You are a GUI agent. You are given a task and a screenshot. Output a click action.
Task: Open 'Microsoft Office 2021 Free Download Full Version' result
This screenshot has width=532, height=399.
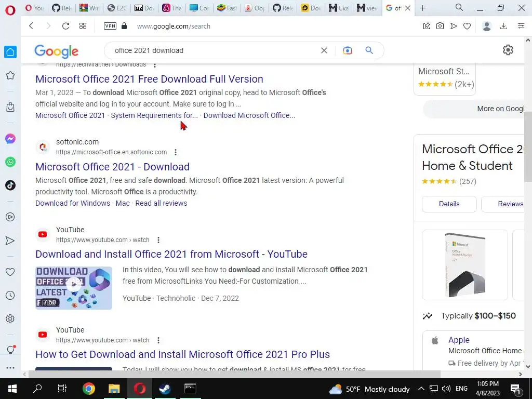(149, 79)
